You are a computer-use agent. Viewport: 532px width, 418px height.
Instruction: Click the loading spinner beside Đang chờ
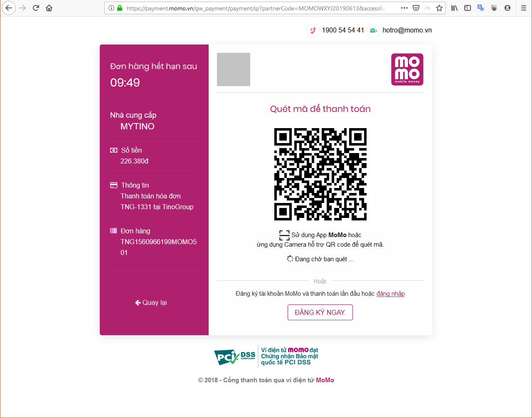pos(290,259)
